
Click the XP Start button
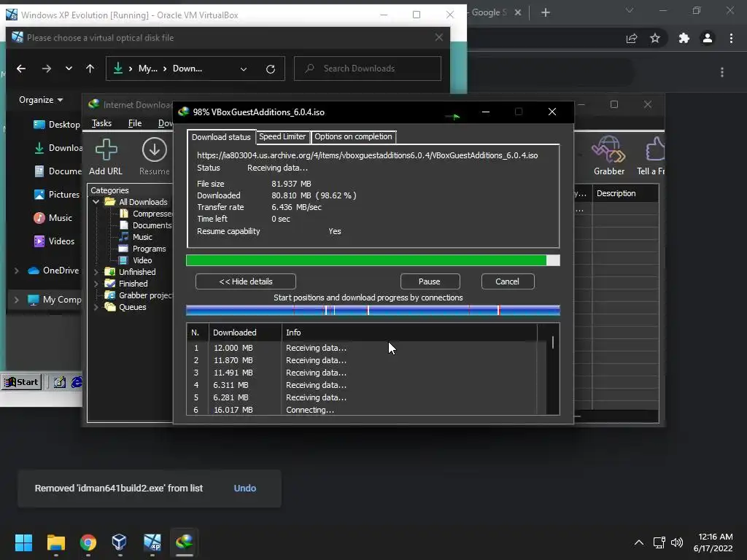click(21, 382)
